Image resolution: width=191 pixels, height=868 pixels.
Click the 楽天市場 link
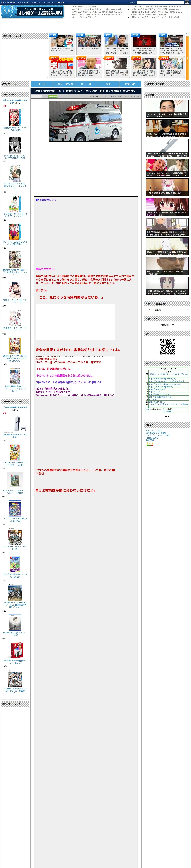[150, 440]
